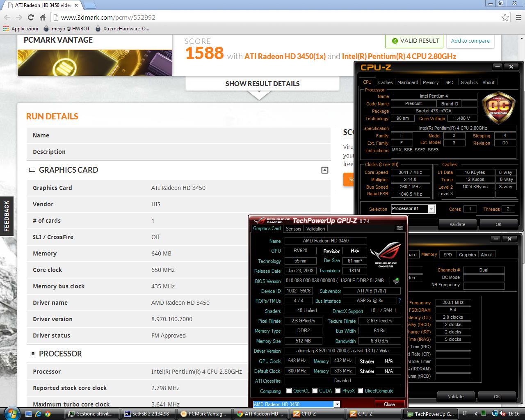The width and height of the screenshot is (525, 420).
Task: Click Validate in lower CPU-Z window
Action: [x=456, y=397]
